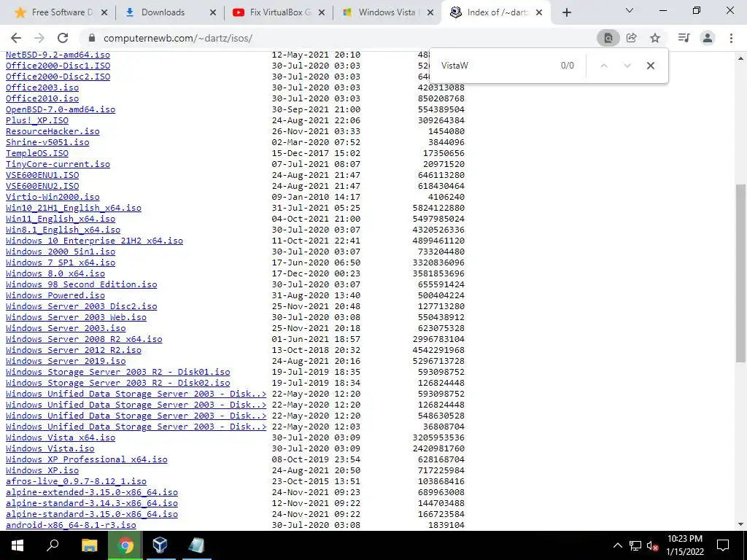Open Office2003.iso link

[42, 87]
